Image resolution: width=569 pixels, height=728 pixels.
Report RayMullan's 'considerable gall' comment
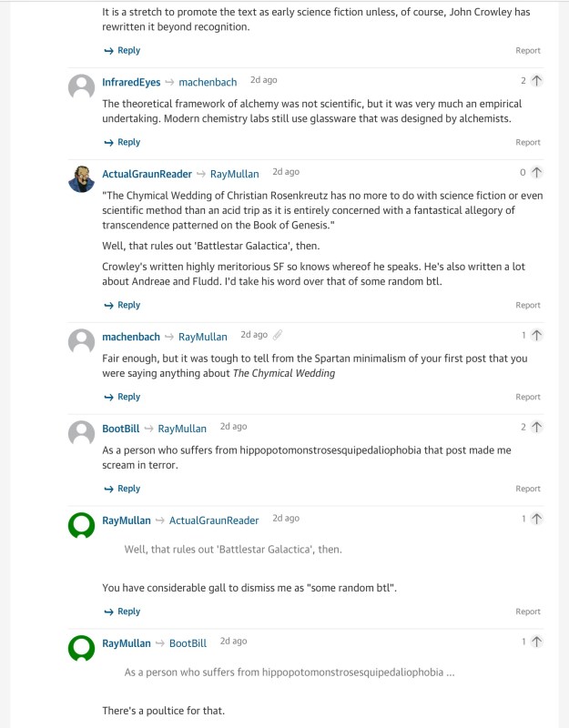tap(528, 612)
